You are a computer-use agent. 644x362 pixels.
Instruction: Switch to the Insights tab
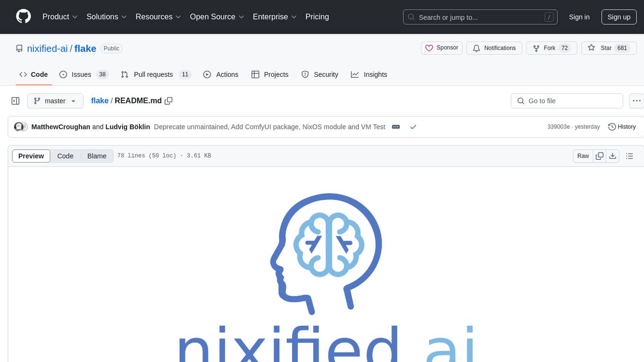369,74
